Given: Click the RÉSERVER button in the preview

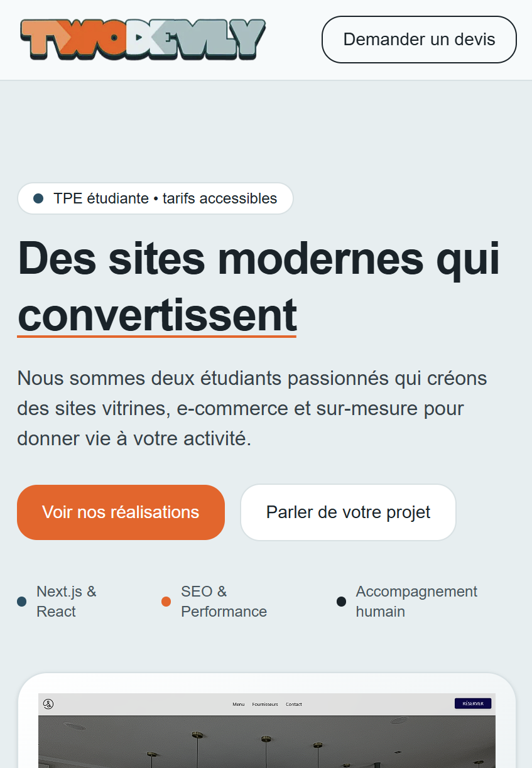Looking at the screenshot, I should [x=472, y=704].
